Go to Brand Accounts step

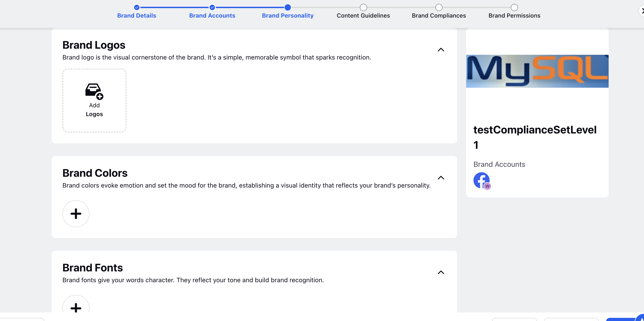212,16
